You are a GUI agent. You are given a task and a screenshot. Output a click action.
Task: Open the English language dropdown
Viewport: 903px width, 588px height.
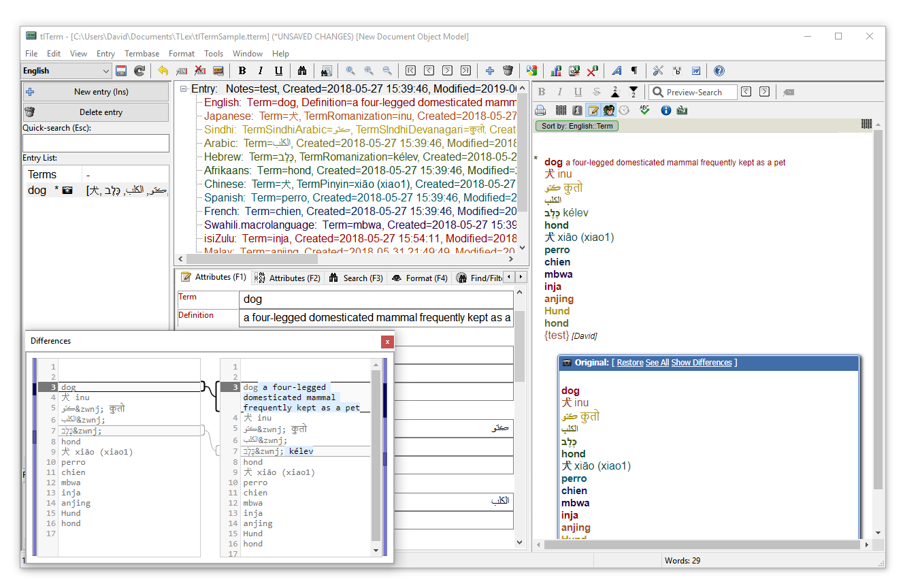point(106,71)
